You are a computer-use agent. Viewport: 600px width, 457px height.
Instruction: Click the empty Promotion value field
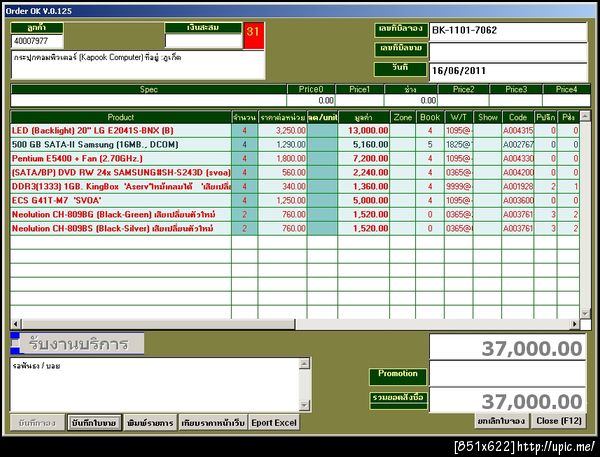[507, 373]
